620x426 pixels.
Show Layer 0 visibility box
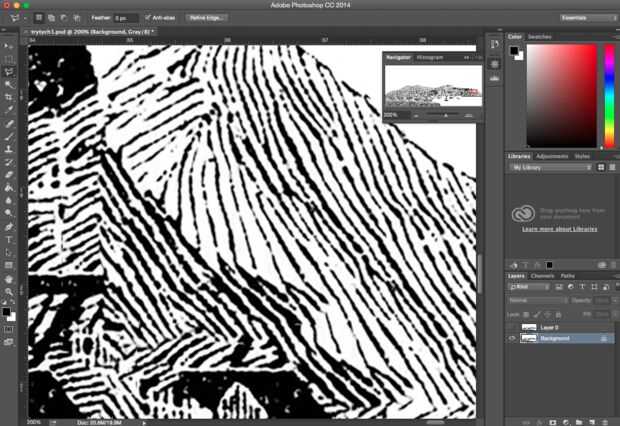click(x=512, y=328)
